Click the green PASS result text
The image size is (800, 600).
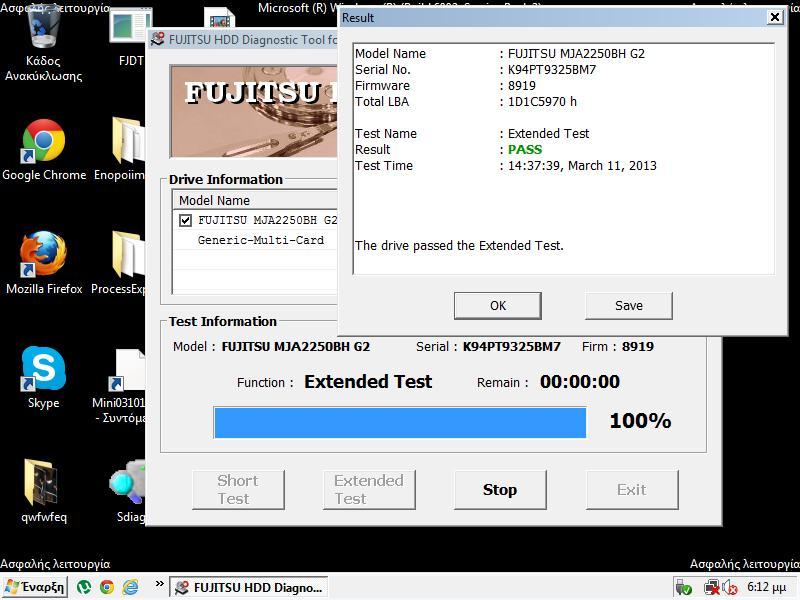pos(525,149)
